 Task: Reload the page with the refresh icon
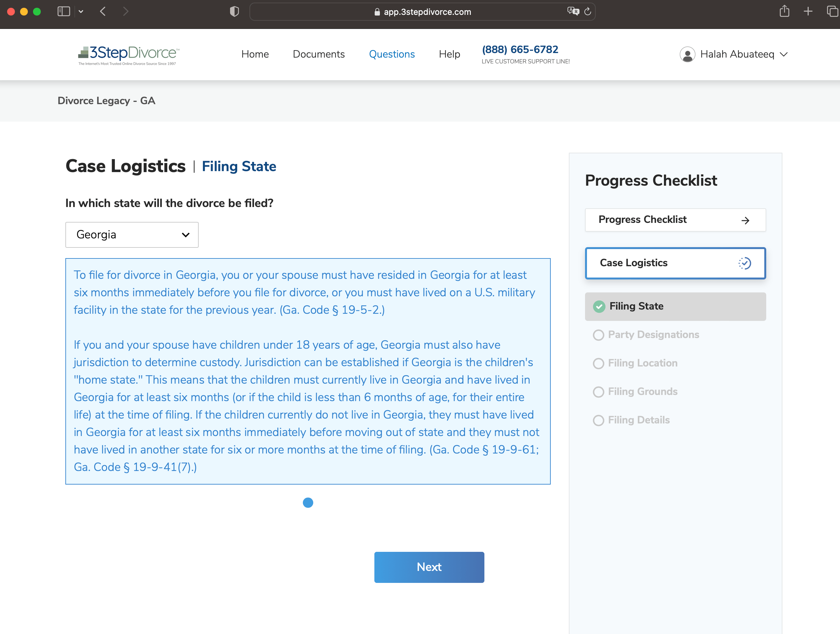(588, 11)
